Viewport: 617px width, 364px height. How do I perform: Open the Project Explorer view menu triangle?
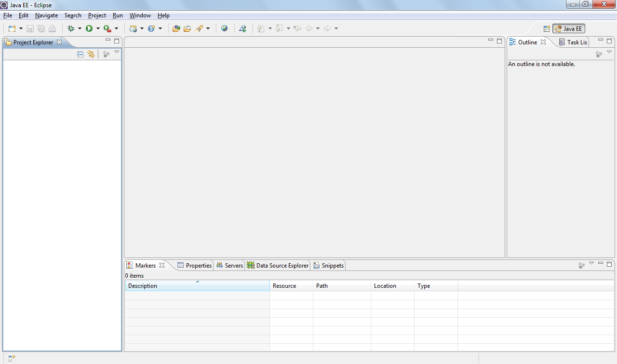tap(117, 52)
